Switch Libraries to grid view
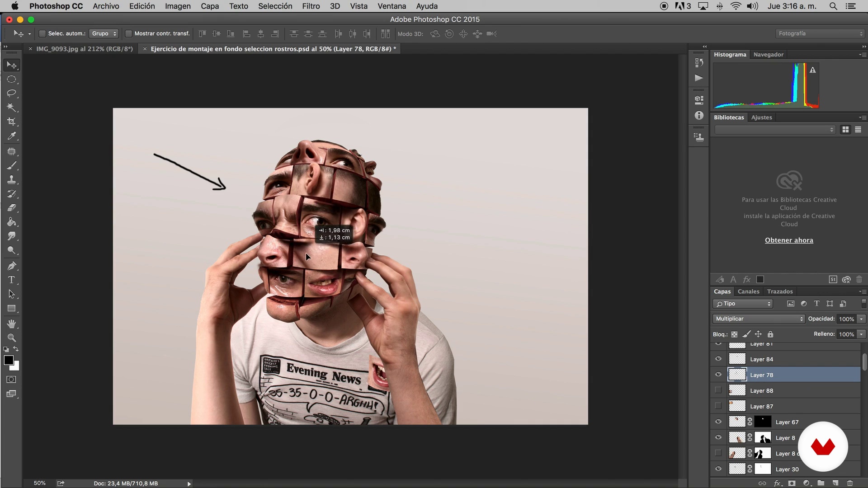 tap(845, 130)
